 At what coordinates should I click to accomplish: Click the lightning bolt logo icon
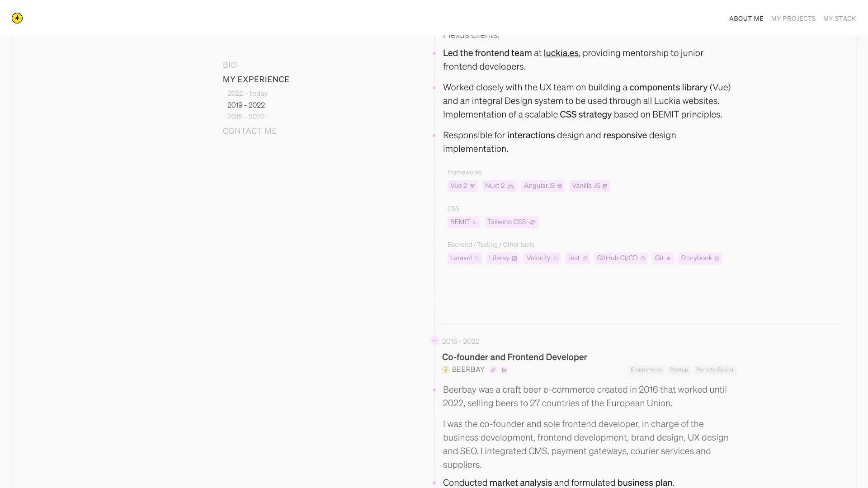coord(17,18)
